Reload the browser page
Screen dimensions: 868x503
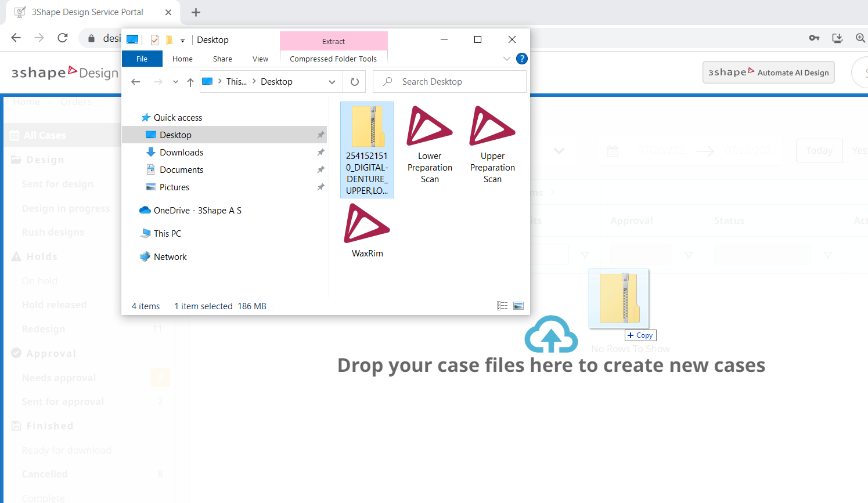pos(63,38)
